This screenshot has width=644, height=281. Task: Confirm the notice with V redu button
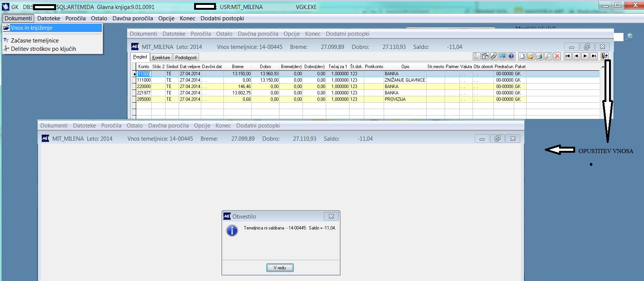tap(280, 268)
